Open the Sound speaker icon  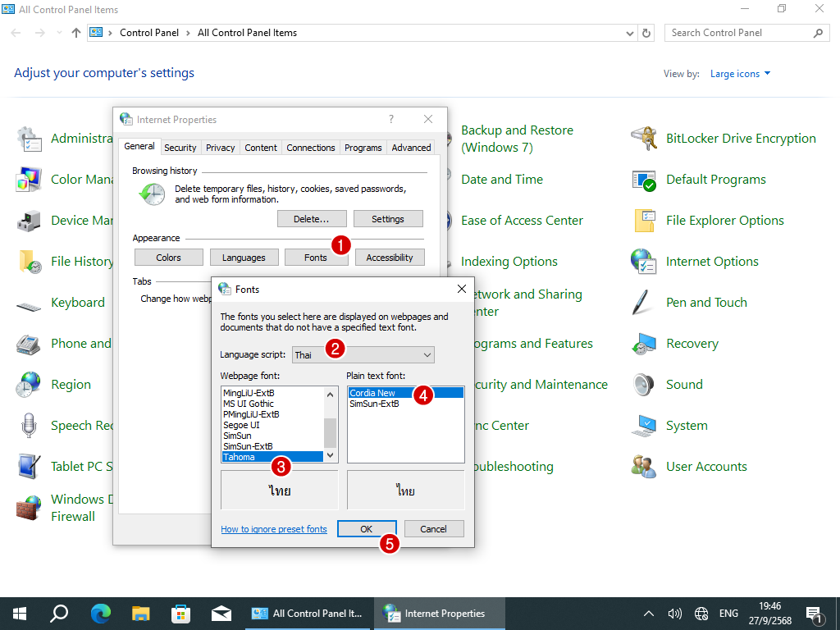point(644,385)
